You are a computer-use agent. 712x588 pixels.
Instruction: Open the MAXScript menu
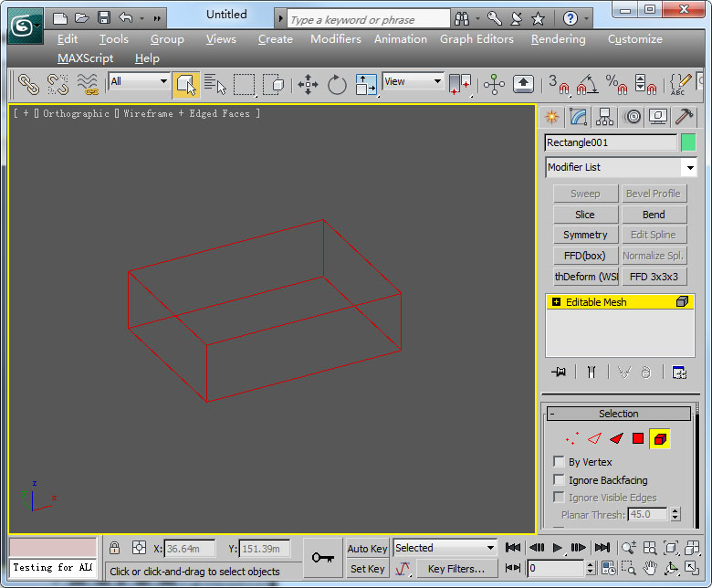86,58
